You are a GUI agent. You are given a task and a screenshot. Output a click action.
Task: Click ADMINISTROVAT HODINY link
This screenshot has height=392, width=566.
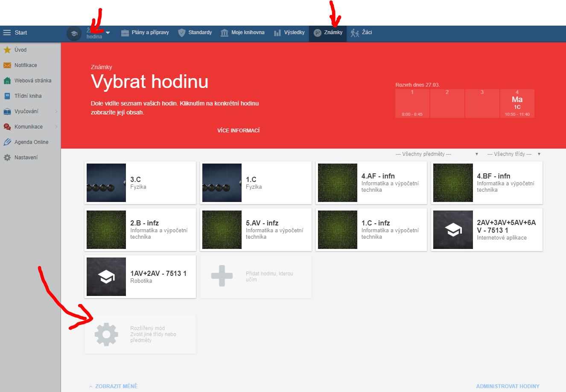point(508,386)
